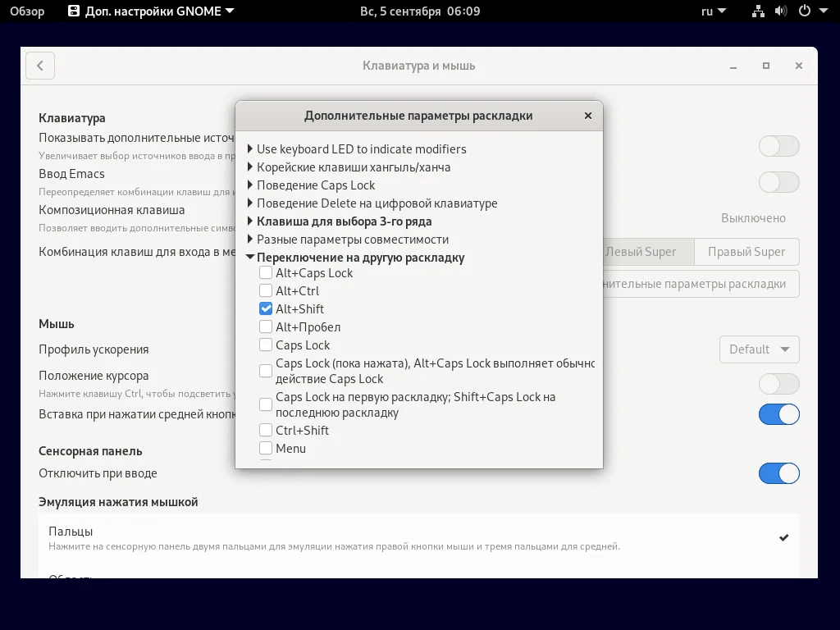Toggle the Ввод Emacs switch

click(x=778, y=182)
